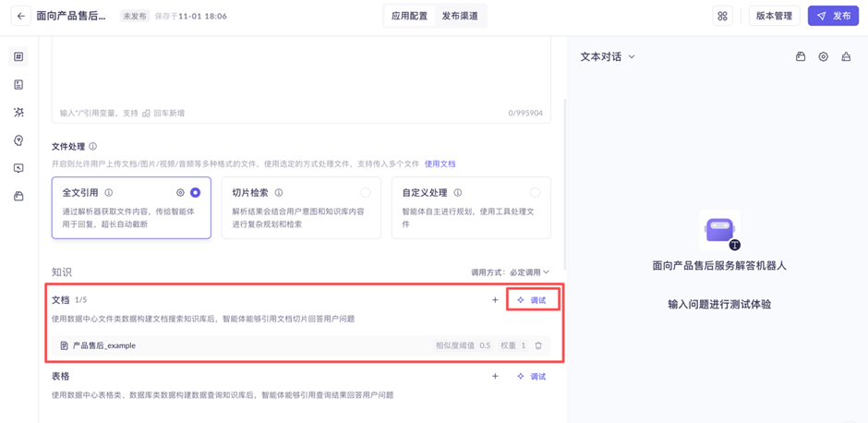Click info icon beside 自定义处理

click(457, 193)
